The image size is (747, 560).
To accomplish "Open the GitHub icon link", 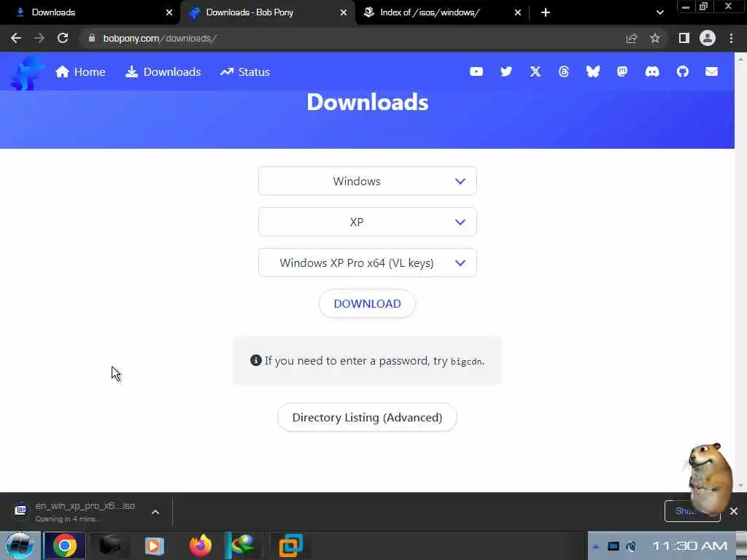I will coord(683,71).
